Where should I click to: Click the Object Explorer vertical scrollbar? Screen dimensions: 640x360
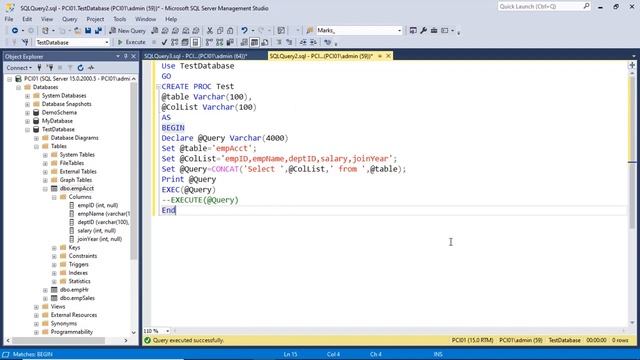point(133,171)
